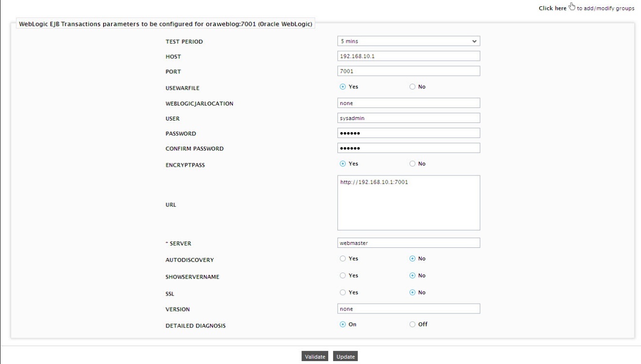Click the ENCRYPTPASS label
The height and width of the screenshot is (364, 641).
tap(185, 165)
